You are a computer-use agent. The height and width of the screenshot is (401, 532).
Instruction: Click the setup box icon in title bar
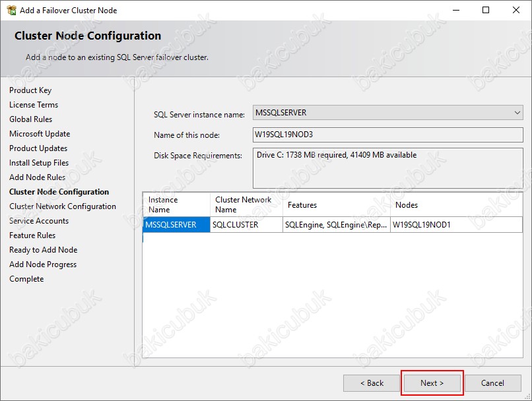(11, 10)
